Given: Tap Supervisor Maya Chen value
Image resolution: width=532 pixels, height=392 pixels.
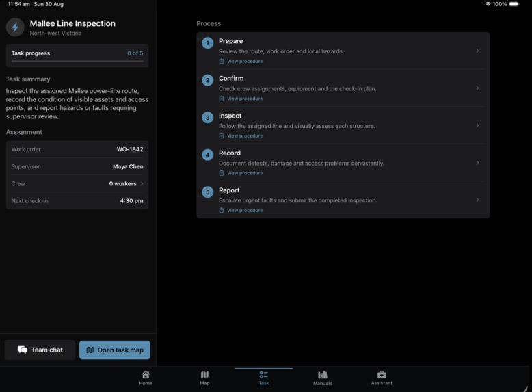Looking at the screenshot, I should [x=128, y=167].
